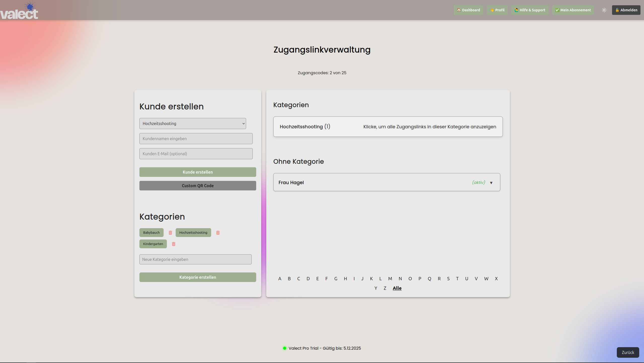The height and width of the screenshot is (363, 644).
Task: Click the Abmelden logout button
Action: tap(626, 10)
